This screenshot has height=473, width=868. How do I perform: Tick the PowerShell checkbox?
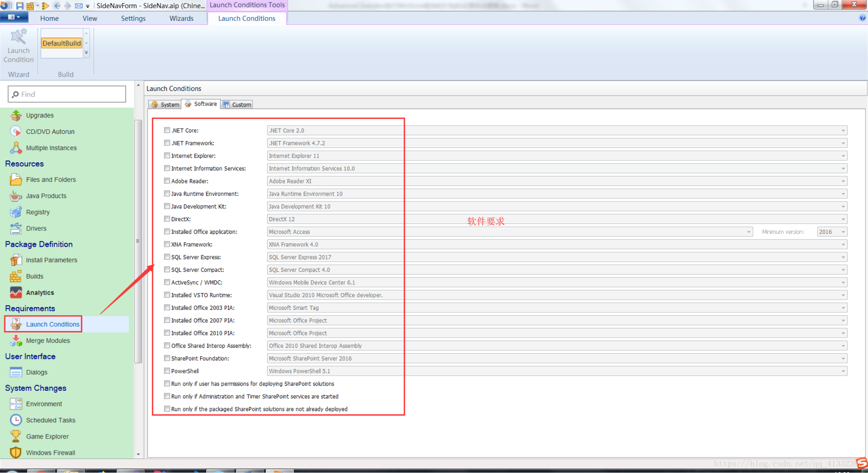pos(167,371)
